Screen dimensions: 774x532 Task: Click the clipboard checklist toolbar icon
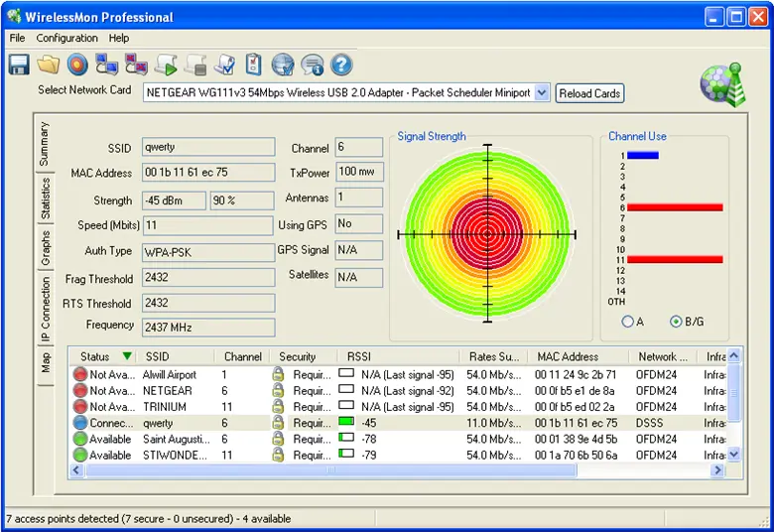254,66
